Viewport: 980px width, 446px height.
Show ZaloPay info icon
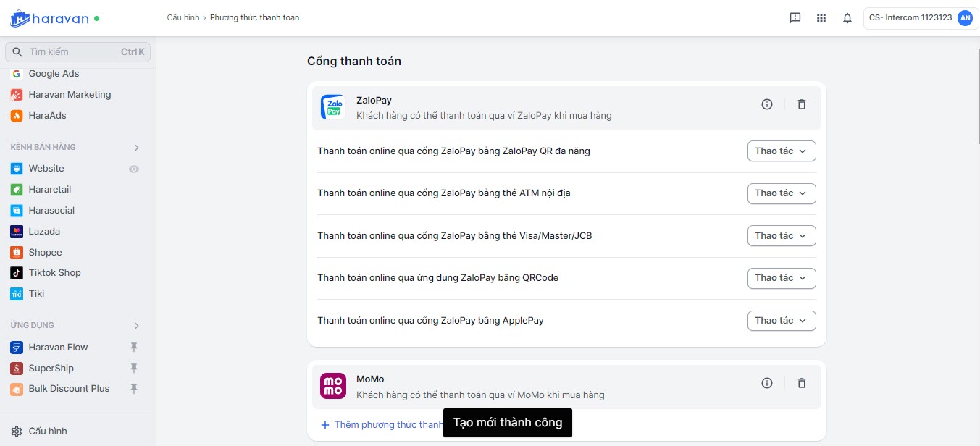click(x=767, y=104)
